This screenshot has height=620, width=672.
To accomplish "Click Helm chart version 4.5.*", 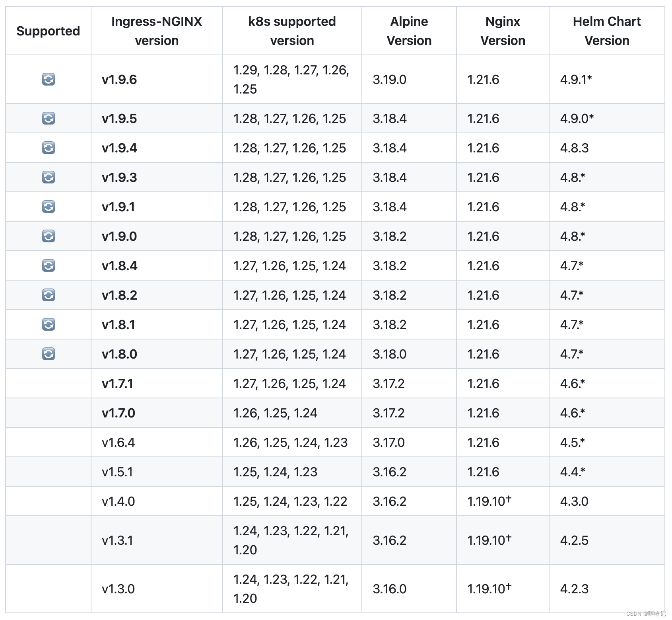I will click(573, 443).
